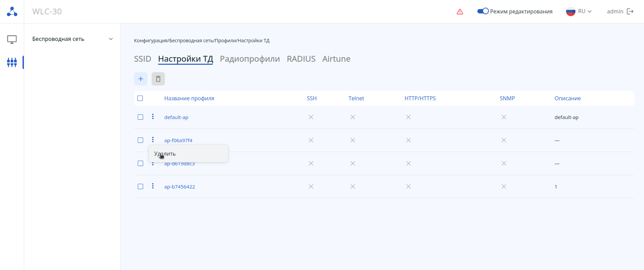Switch to the RADIUS tab

coord(301,59)
